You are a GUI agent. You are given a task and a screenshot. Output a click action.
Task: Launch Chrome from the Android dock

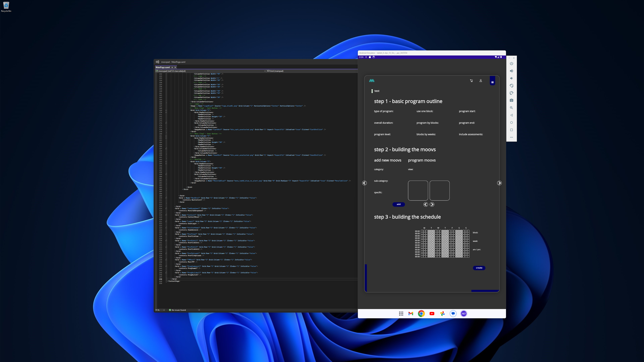(421, 314)
